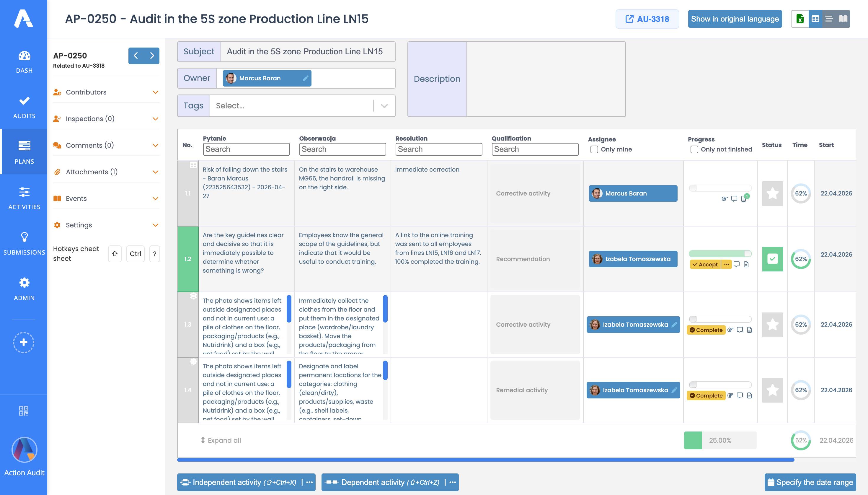868x495 pixels.
Task: Add a Dependent activity
Action: (x=383, y=482)
